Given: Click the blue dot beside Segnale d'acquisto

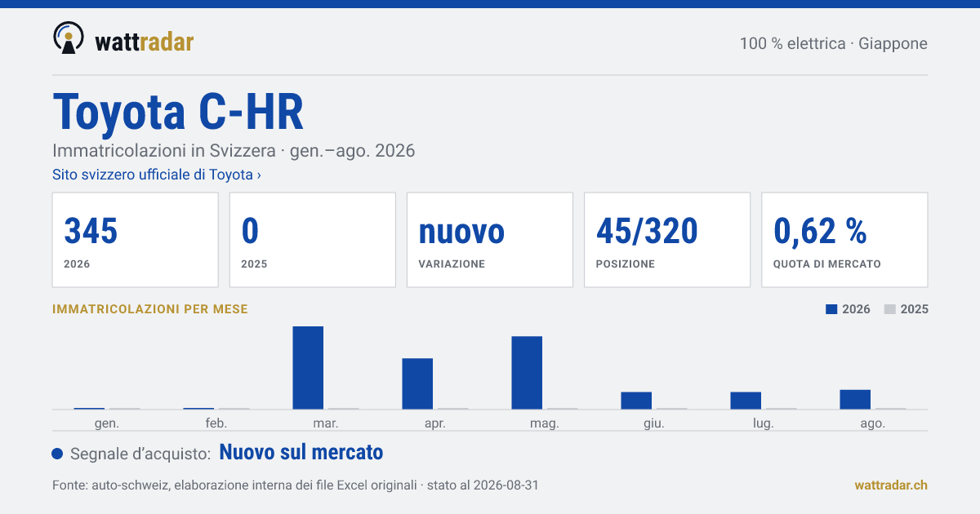Looking at the screenshot, I should coord(57,454).
